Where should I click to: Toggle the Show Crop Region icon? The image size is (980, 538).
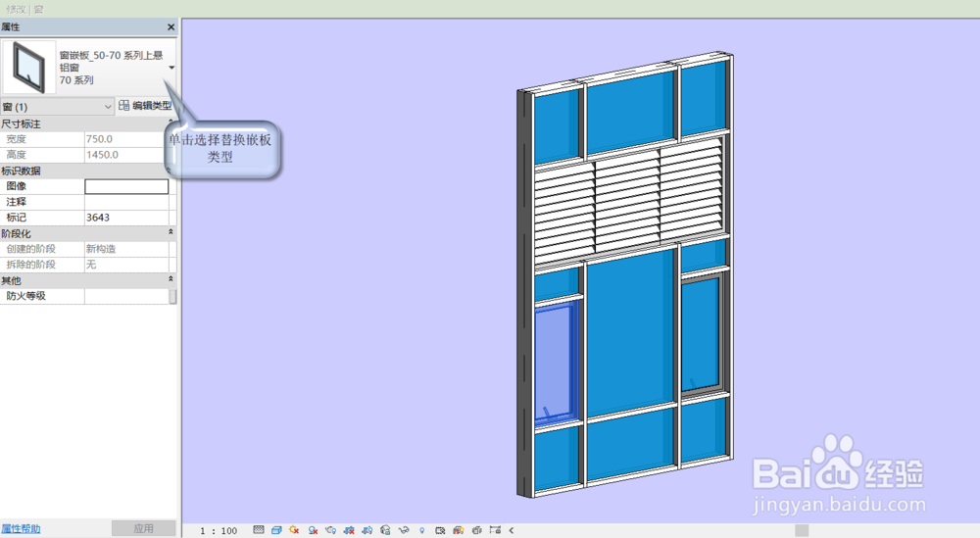[x=367, y=530]
